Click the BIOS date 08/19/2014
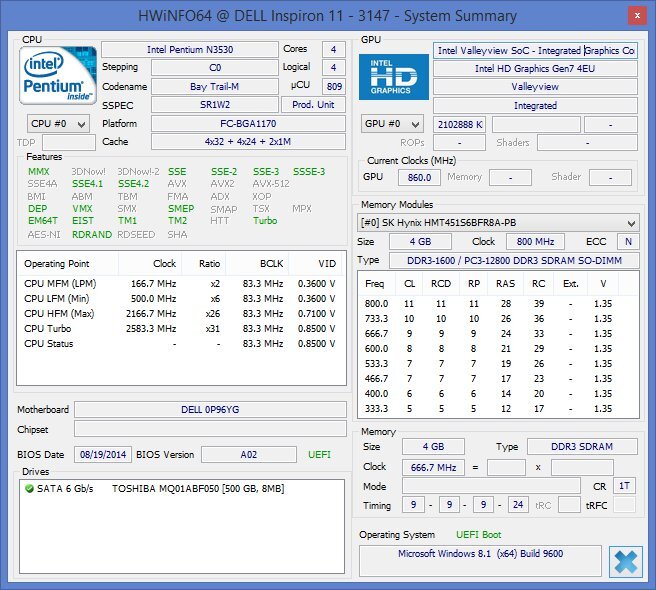656x590 pixels. [103, 455]
